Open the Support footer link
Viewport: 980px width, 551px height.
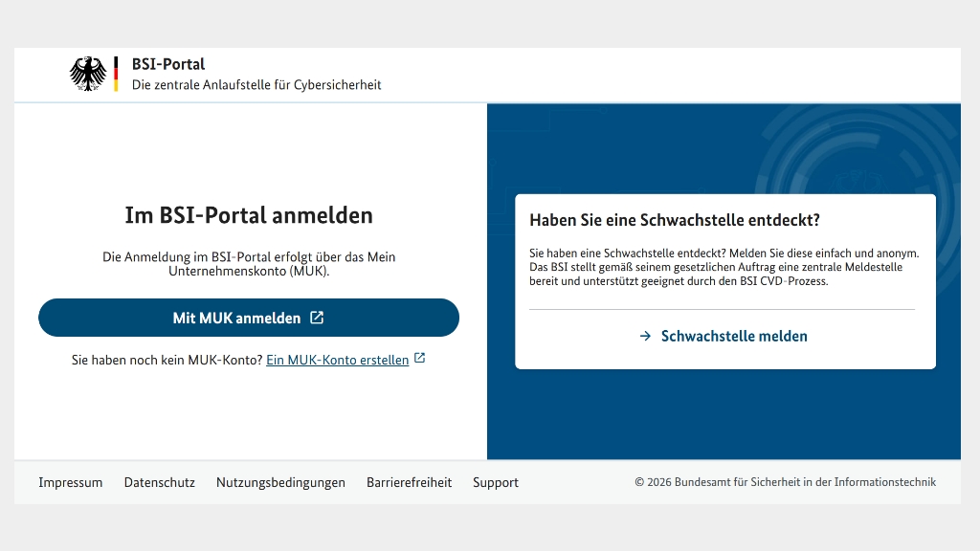click(495, 482)
